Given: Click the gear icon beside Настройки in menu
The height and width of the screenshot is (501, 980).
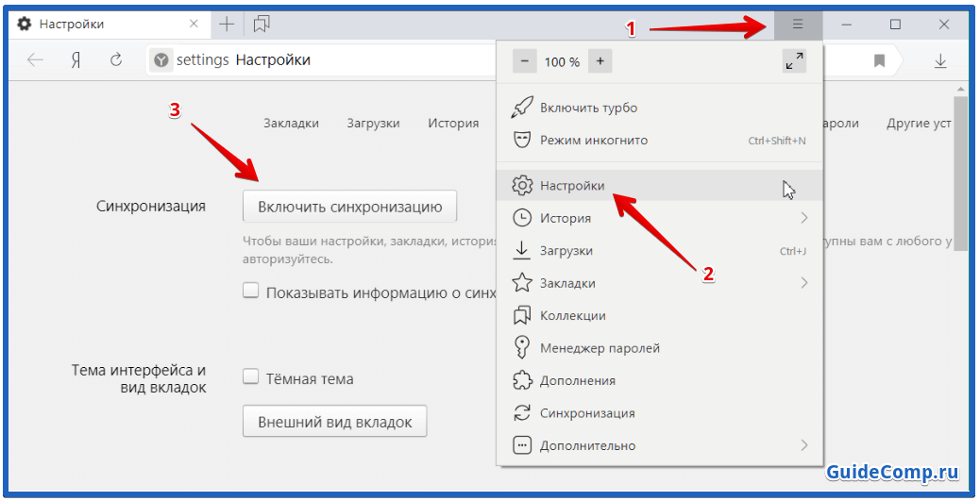Looking at the screenshot, I should (522, 186).
